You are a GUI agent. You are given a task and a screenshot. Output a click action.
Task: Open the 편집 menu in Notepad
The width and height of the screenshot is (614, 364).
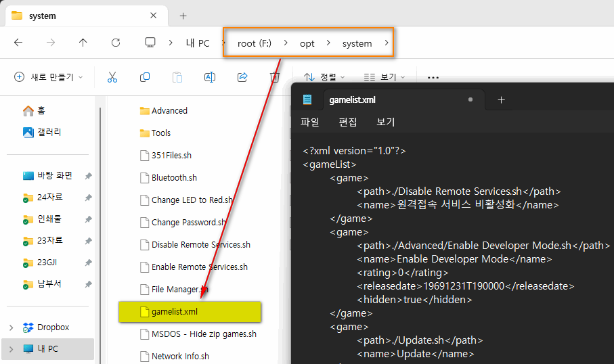[348, 122]
